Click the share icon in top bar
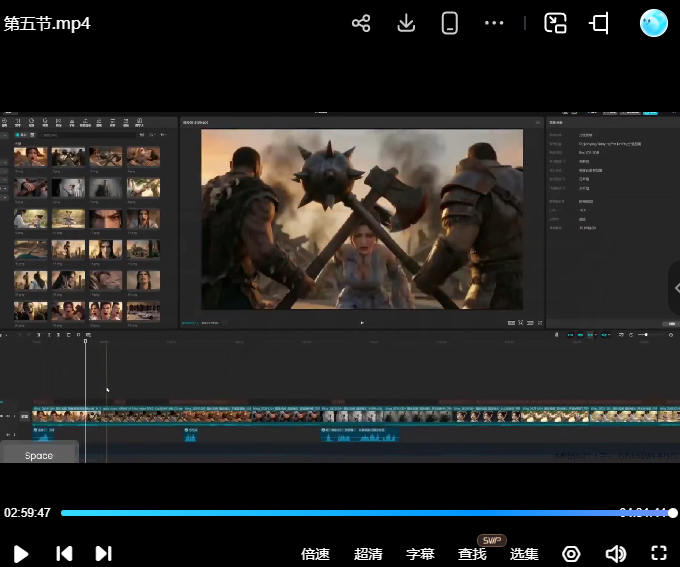 361,23
